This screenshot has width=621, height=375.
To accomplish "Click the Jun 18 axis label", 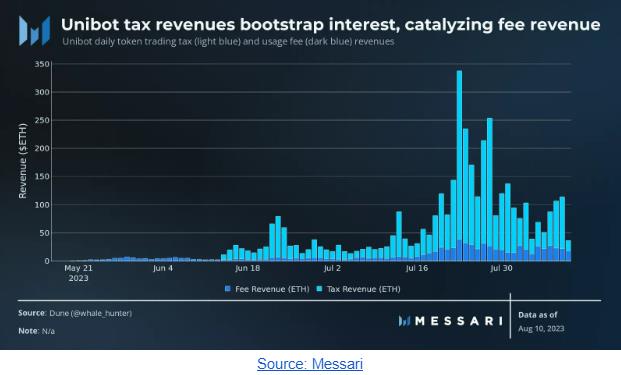I will (248, 268).
